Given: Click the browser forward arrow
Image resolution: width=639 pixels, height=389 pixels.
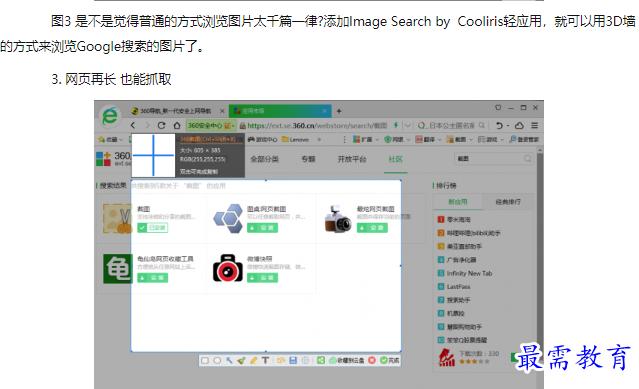Looking at the screenshot, I should 148,125.
